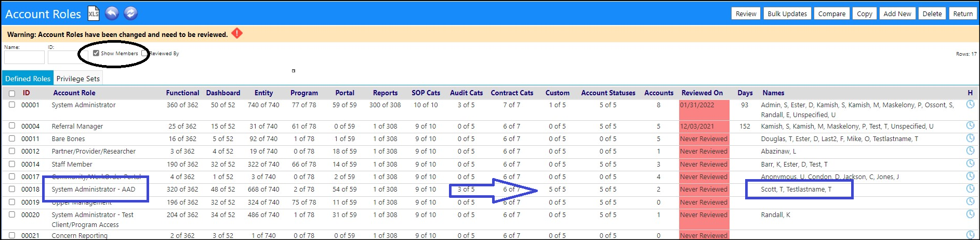Image resolution: width=980 pixels, height=240 pixels.
Task: Select the Referral Manager role name
Action: (77, 126)
